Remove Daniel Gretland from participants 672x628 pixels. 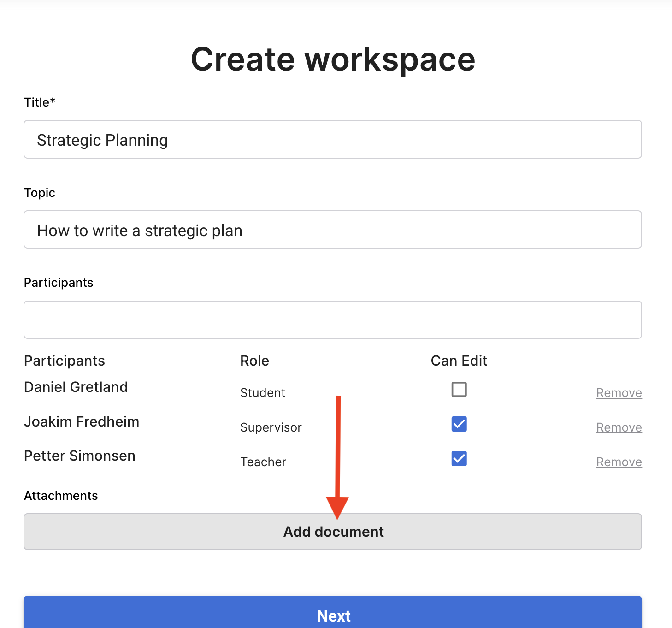click(x=619, y=393)
